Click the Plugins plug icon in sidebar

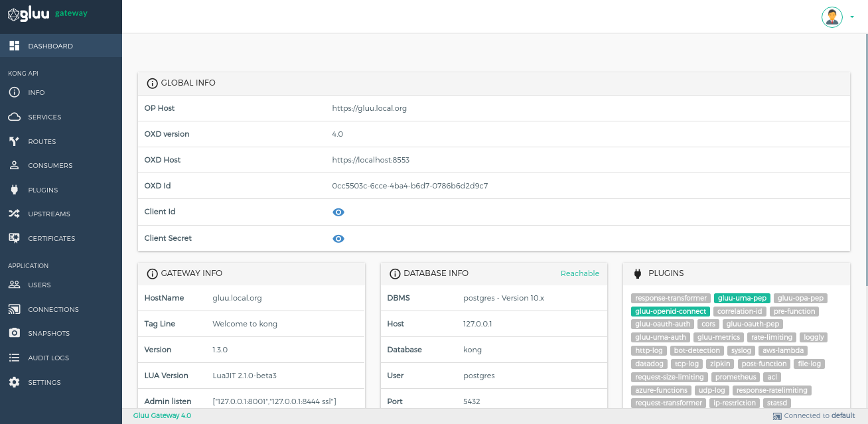point(14,190)
